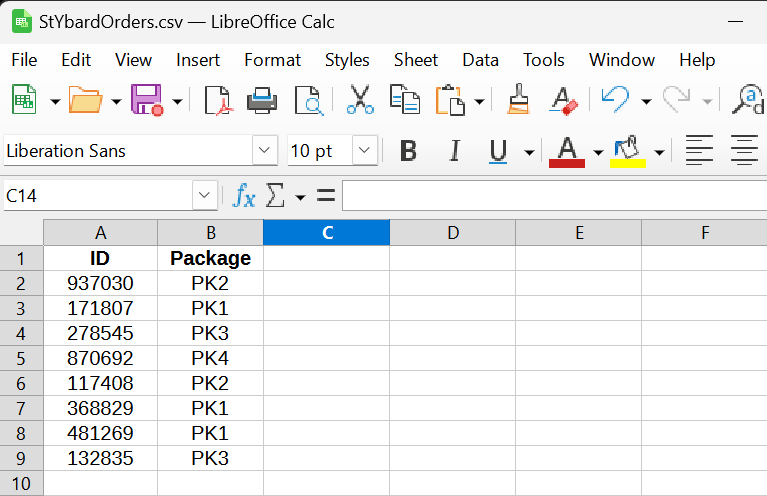Open the Edit menu

76,60
